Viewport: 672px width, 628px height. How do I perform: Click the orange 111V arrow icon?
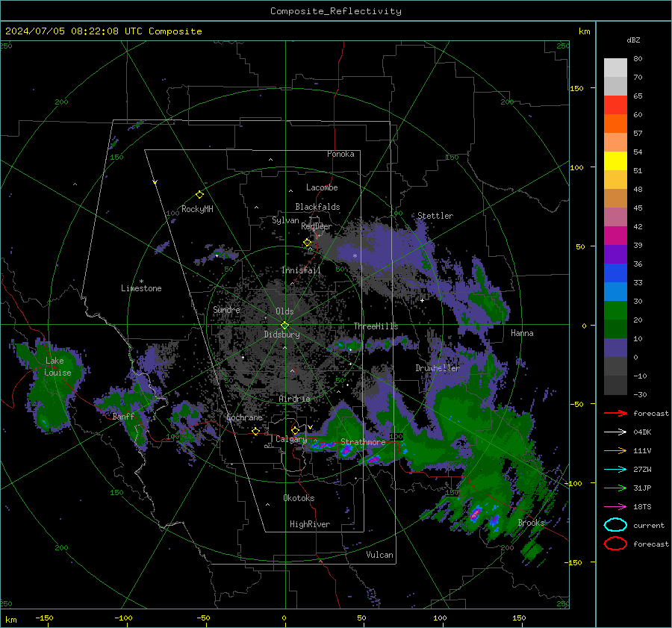615,450
